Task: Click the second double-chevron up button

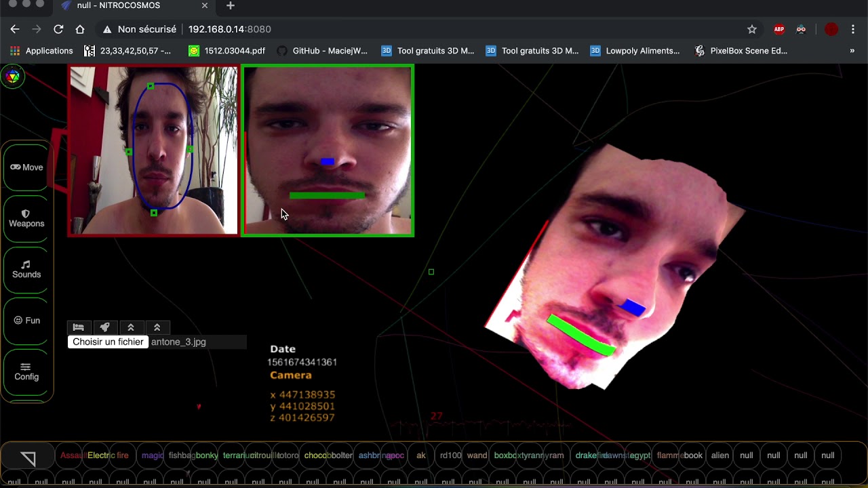Action: point(157,327)
